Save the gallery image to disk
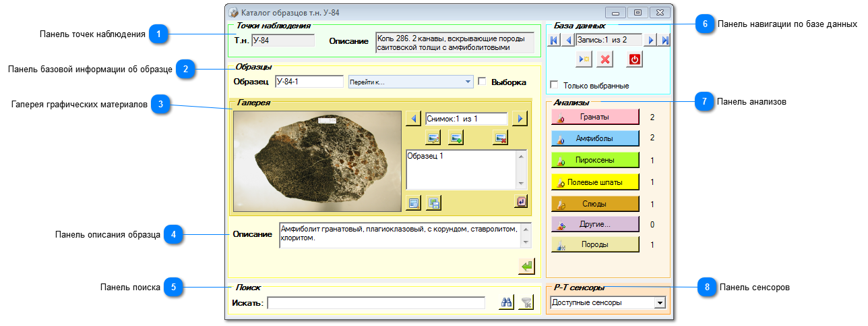 click(x=433, y=202)
